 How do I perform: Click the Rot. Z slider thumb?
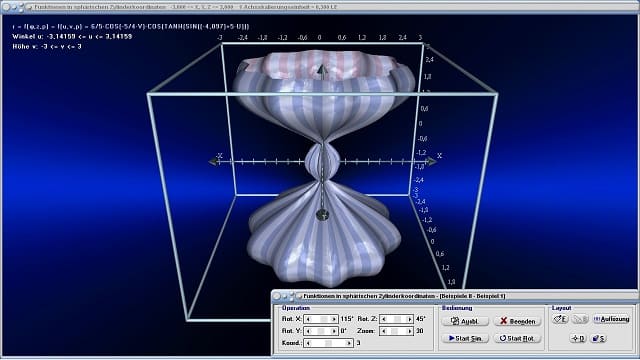[398, 319]
